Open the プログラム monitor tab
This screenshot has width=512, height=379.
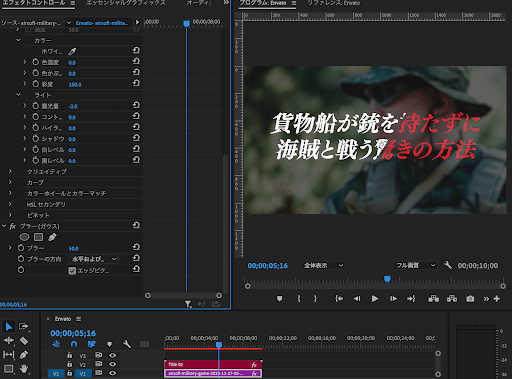click(x=263, y=3)
